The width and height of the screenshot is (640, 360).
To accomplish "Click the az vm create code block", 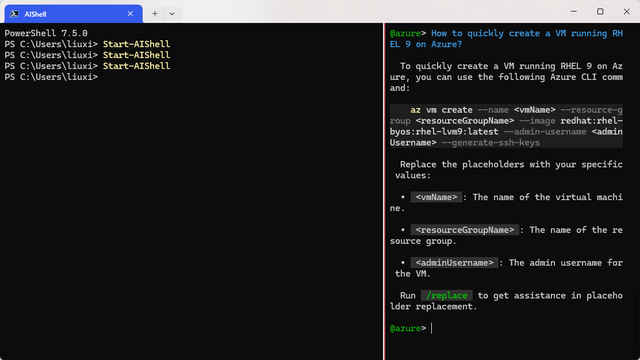I will point(506,126).
